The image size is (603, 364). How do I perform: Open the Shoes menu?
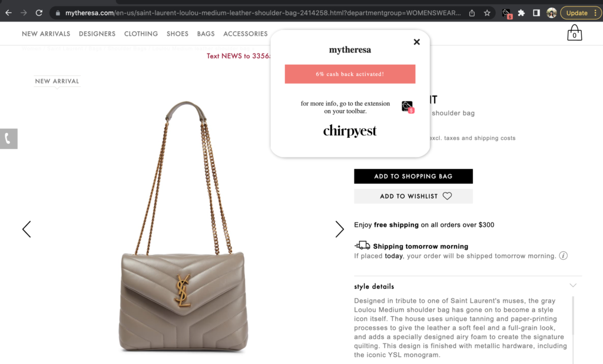pyautogui.click(x=177, y=34)
